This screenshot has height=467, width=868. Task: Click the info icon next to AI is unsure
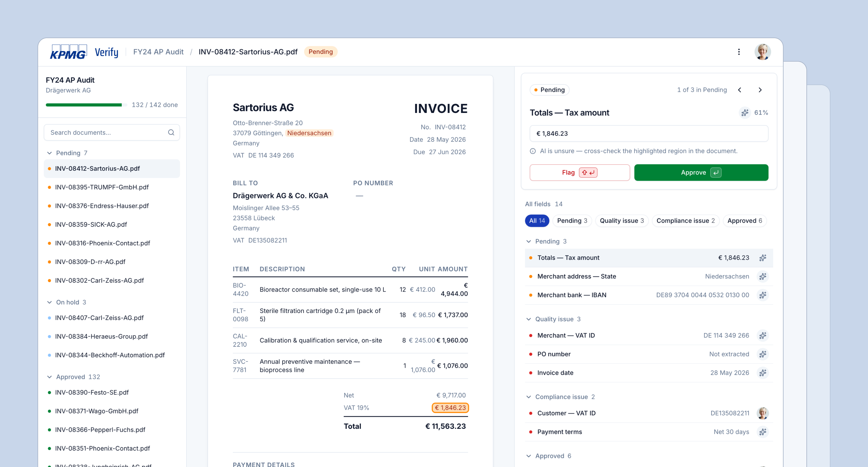click(x=533, y=151)
